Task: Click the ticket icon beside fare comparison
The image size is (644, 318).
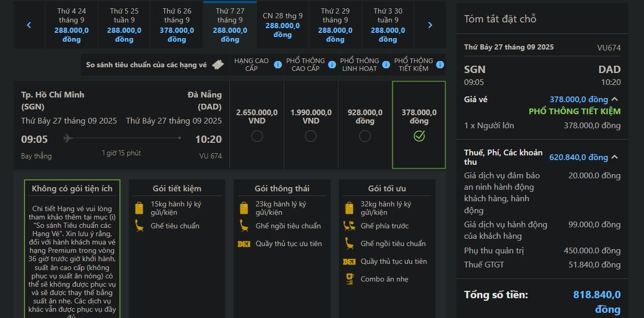Action: 218,65
